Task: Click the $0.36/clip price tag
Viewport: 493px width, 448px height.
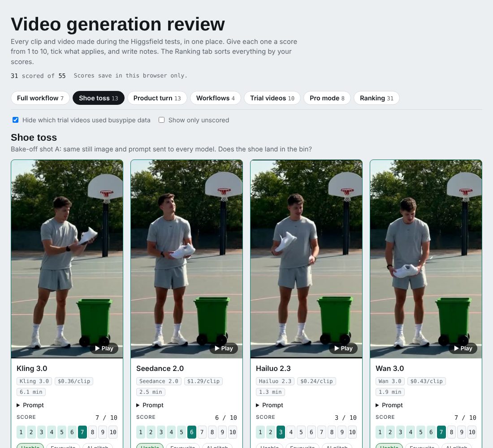Action: pyautogui.click(x=74, y=381)
